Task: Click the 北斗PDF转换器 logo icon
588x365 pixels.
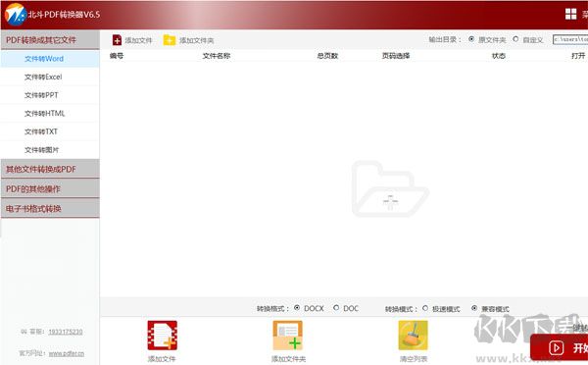Action: click(16, 15)
